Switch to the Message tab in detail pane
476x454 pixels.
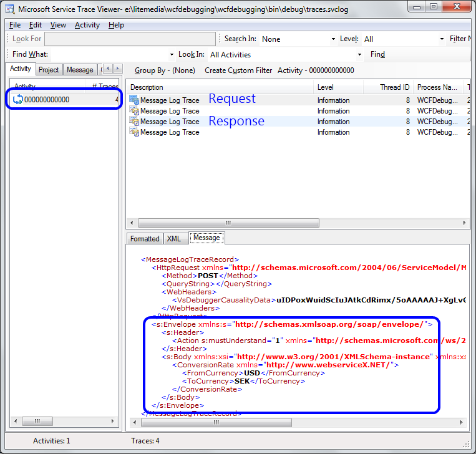click(x=206, y=238)
